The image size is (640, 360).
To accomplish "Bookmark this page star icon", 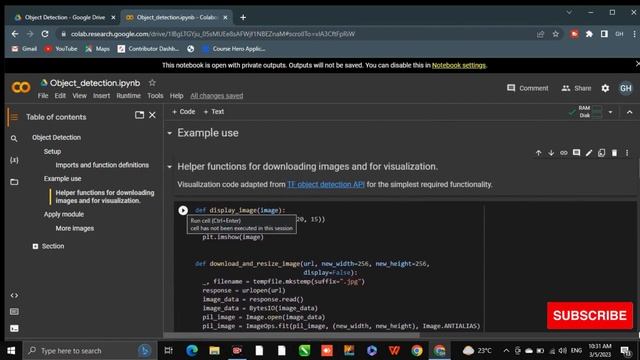I will (x=556, y=34).
